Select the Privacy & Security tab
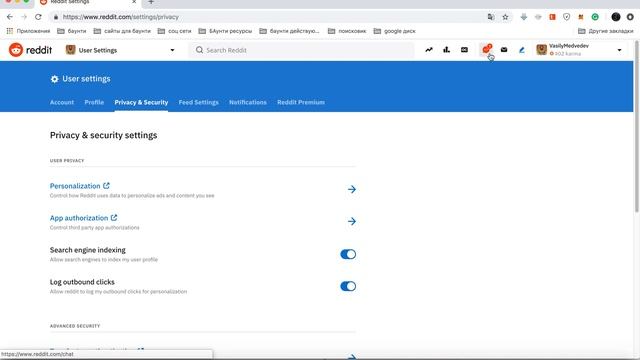Image resolution: width=640 pixels, height=360 pixels. click(141, 102)
